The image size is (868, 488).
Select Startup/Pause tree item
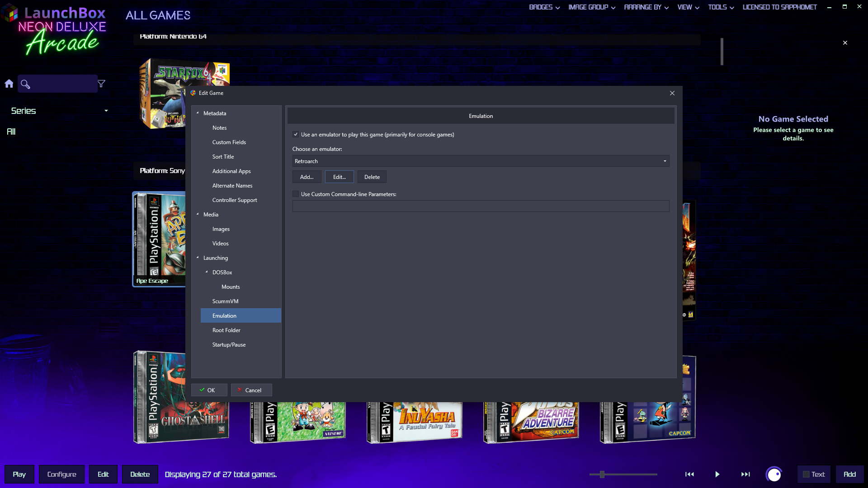click(229, 344)
